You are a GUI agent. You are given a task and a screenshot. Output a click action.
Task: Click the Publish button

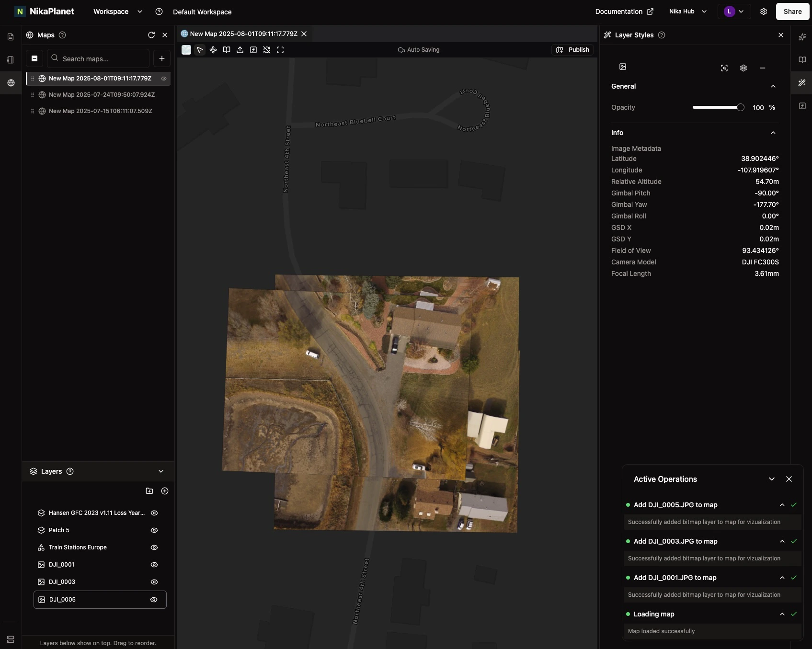tap(573, 50)
